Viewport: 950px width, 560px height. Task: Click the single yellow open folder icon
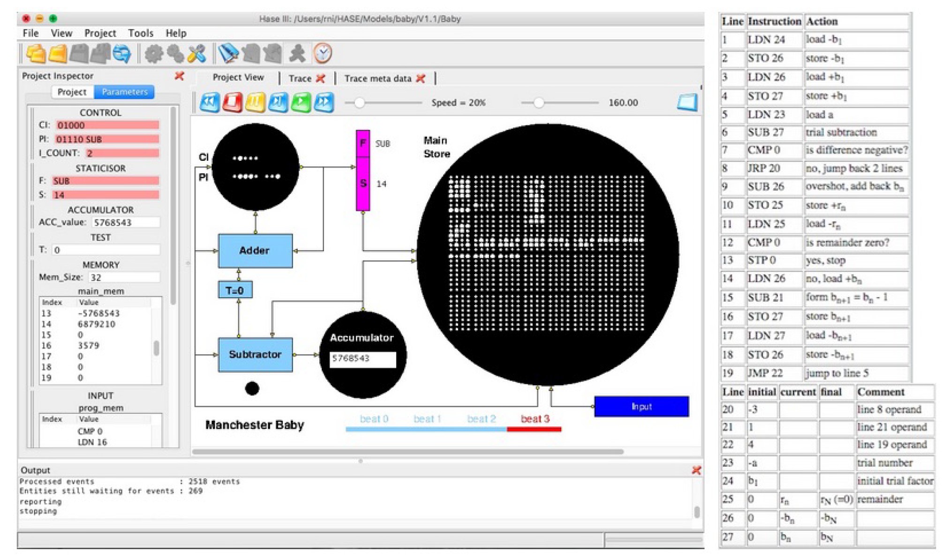(58, 53)
